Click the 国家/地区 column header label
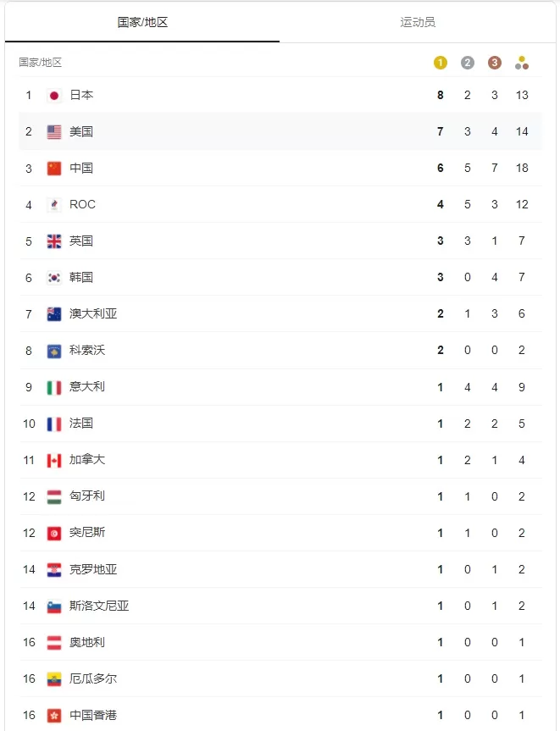This screenshot has height=731, width=560. pos(40,63)
